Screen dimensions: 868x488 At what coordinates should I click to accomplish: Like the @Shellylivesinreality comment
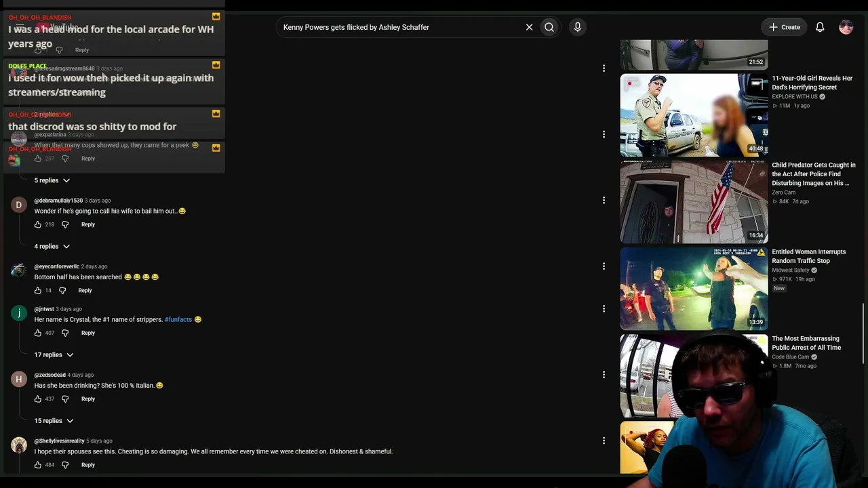[38, 465]
